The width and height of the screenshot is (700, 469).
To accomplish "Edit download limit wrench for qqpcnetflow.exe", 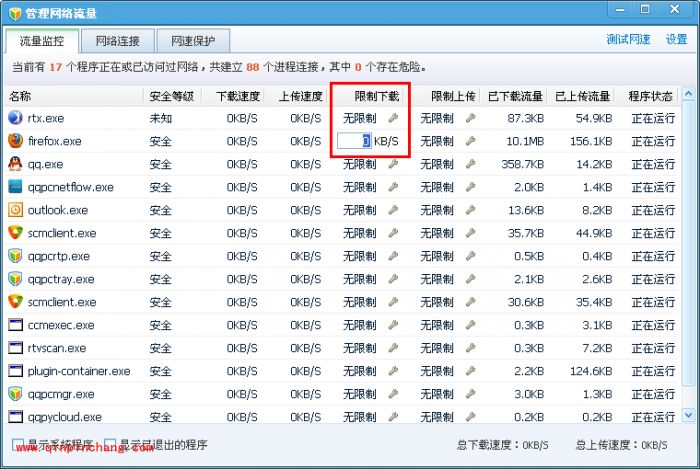I will pyautogui.click(x=393, y=187).
